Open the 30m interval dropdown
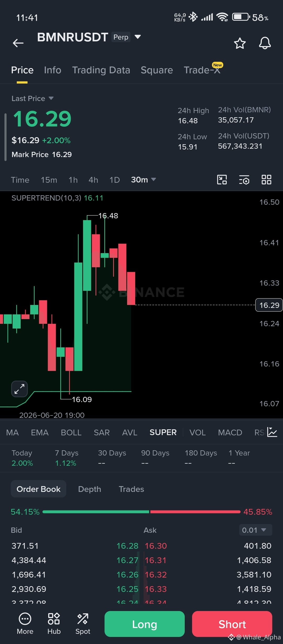 pos(143,180)
